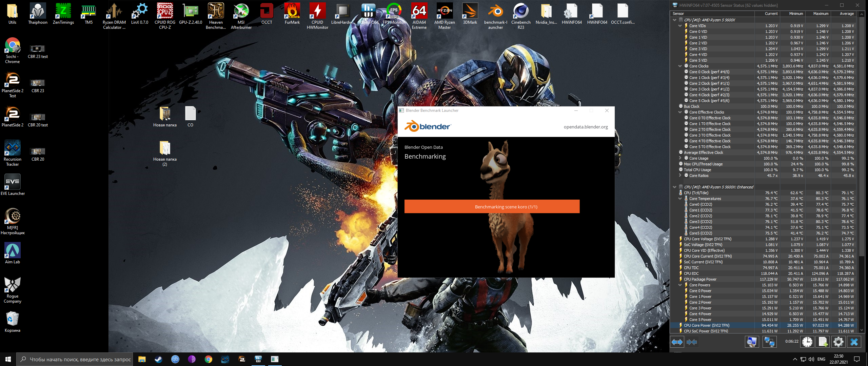Viewport: 868px width, 366px height.
Task: Expand the Core Usage group
Action: point(680,158)
